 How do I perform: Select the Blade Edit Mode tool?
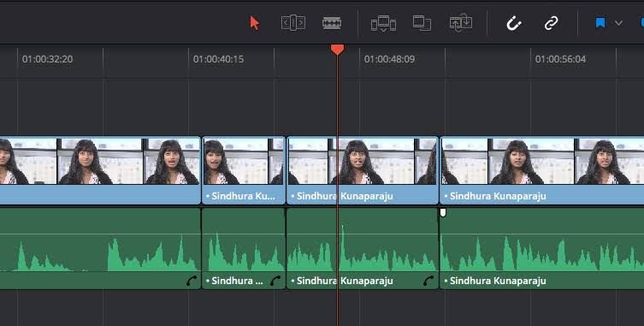(x=332, y=22)
